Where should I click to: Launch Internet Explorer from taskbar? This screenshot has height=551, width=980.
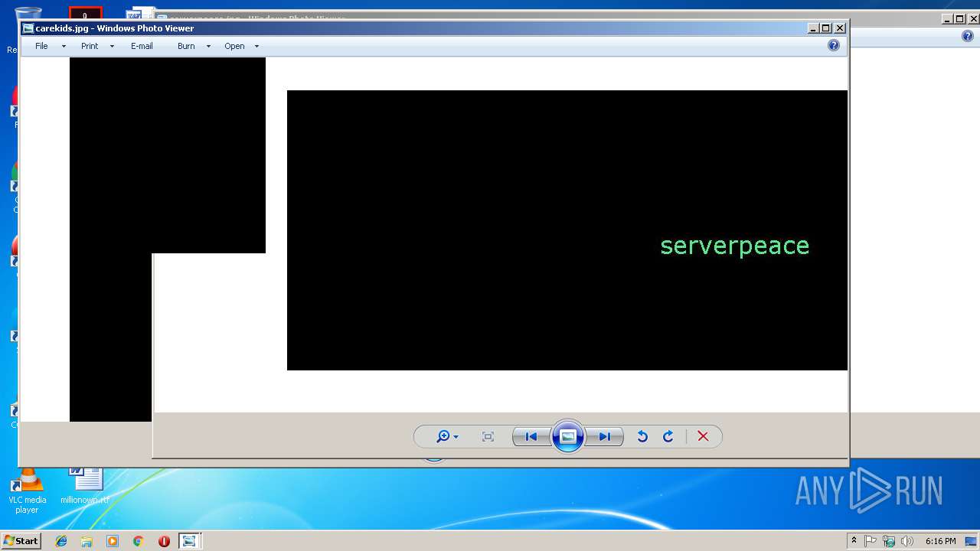click(x=61, y=541)
